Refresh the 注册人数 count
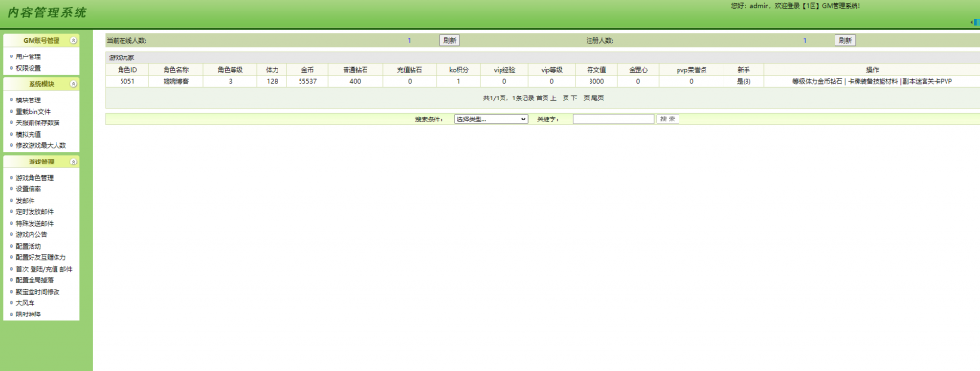This screenshot has width=980, height=371. pyautogui.click(x=845, y=40)
